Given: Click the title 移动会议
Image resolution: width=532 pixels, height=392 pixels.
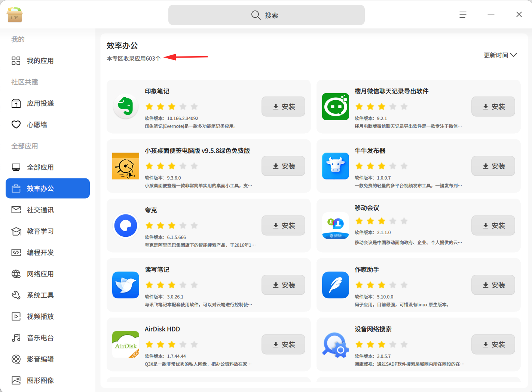Looking at the screenshot, I should point(367,208).
